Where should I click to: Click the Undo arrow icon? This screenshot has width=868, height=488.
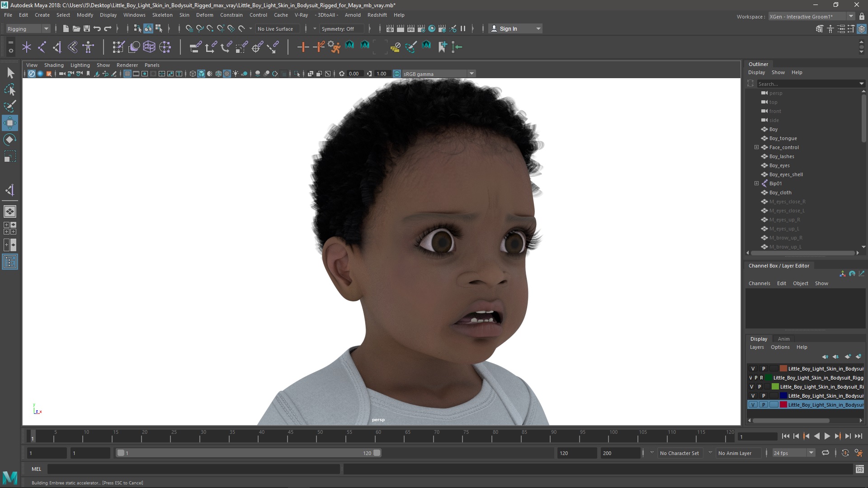[97, 28]
